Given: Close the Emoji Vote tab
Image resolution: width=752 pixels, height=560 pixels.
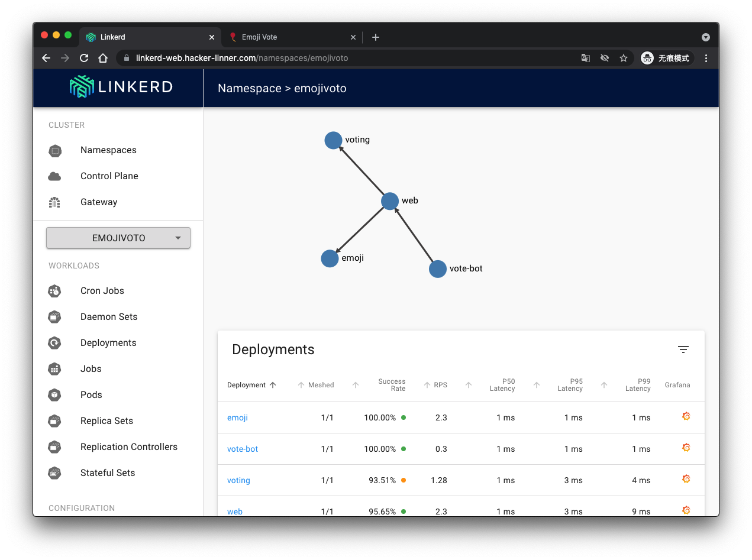Looking at the screenshot, I should pyautogui.click(x=353, y=37).
